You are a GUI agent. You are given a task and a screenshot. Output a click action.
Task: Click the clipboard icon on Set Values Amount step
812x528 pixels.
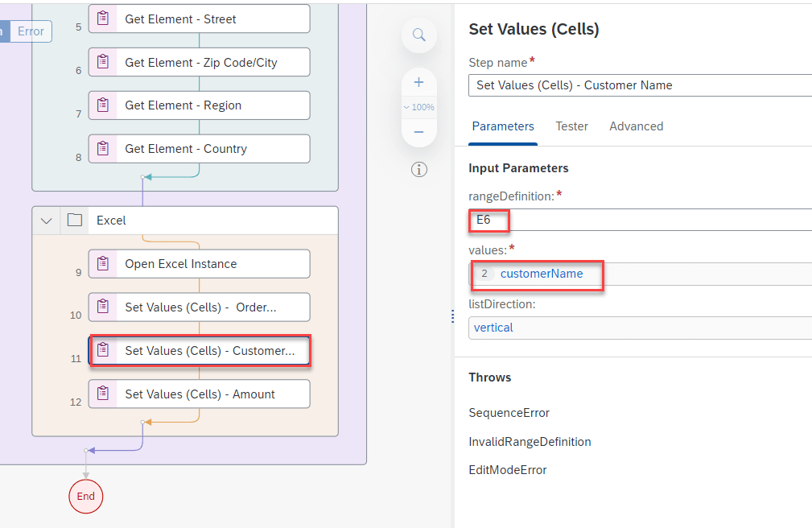[x=103, y=394]
